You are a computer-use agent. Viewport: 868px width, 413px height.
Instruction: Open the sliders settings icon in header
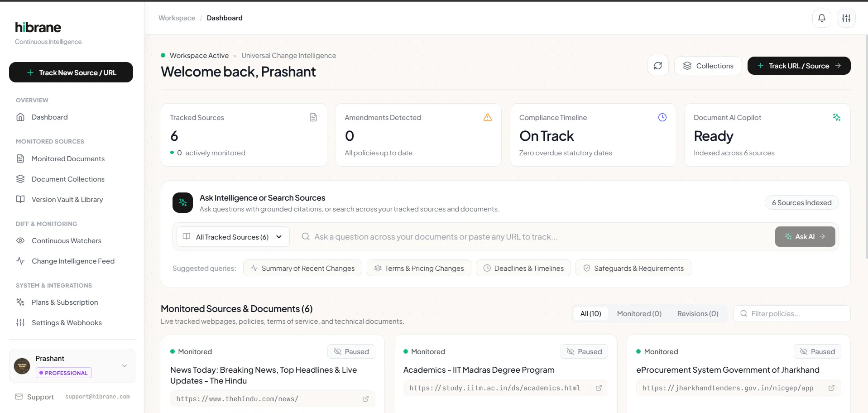[846, 18]
